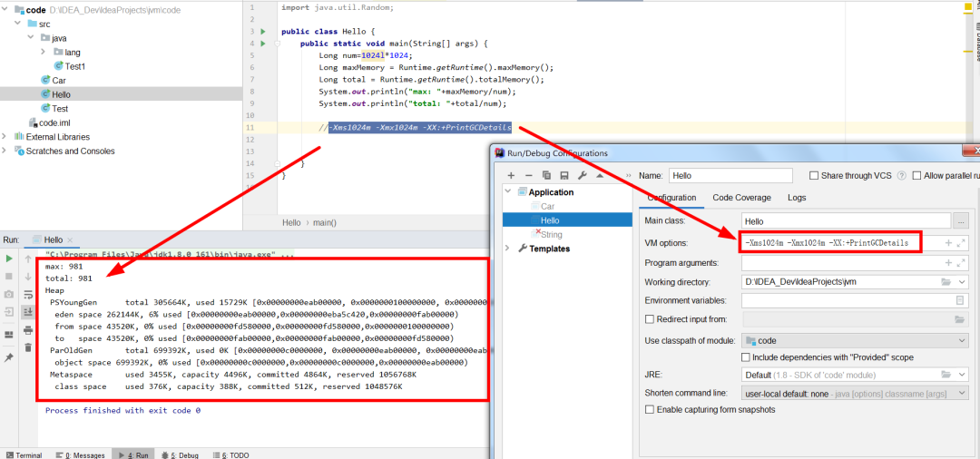Collapse the src folder in project tree
Image resolution: width=980 pixels, height=459 pixels.
16,24
